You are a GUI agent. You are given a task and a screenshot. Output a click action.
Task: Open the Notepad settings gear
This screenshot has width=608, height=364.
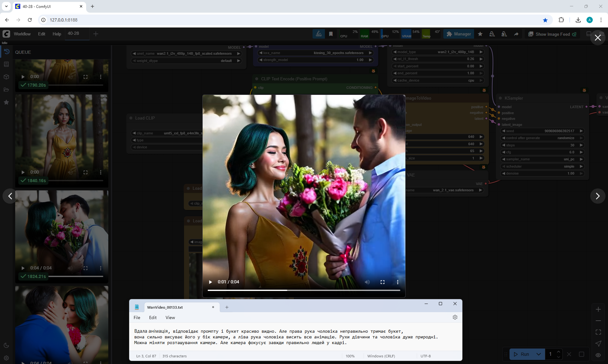(x=455, y=317)
